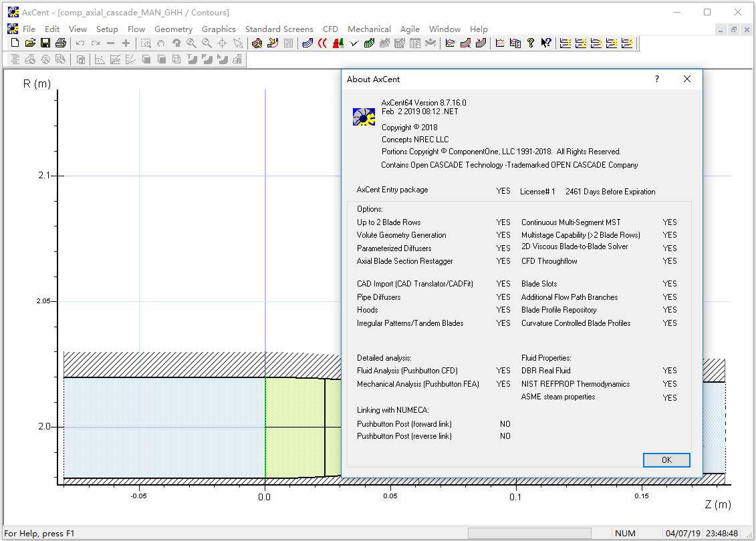
Task: Click the checkmark toolbar icon
Action: 354,43
